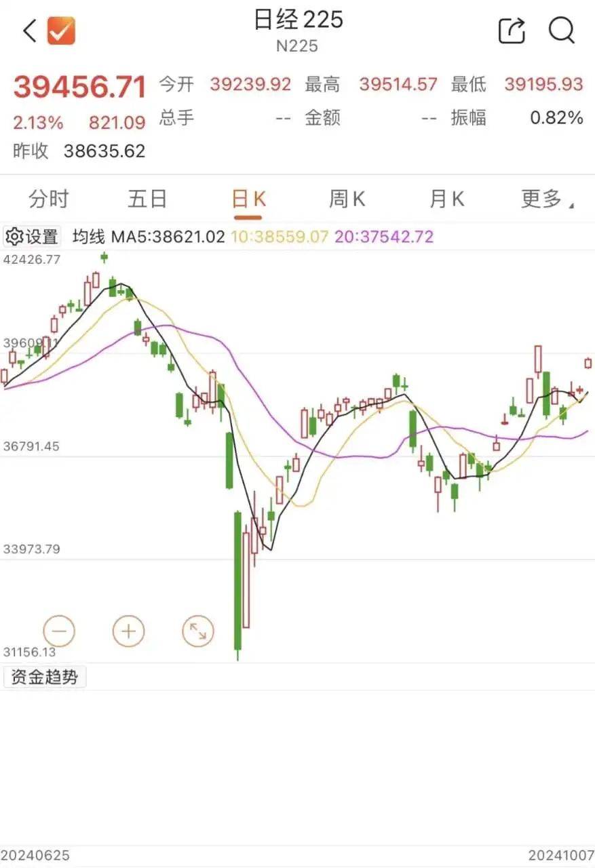The width and height of the screenshot is (595, 868).
Task: Click the 资金趋势 button
Action: point(45,677)
